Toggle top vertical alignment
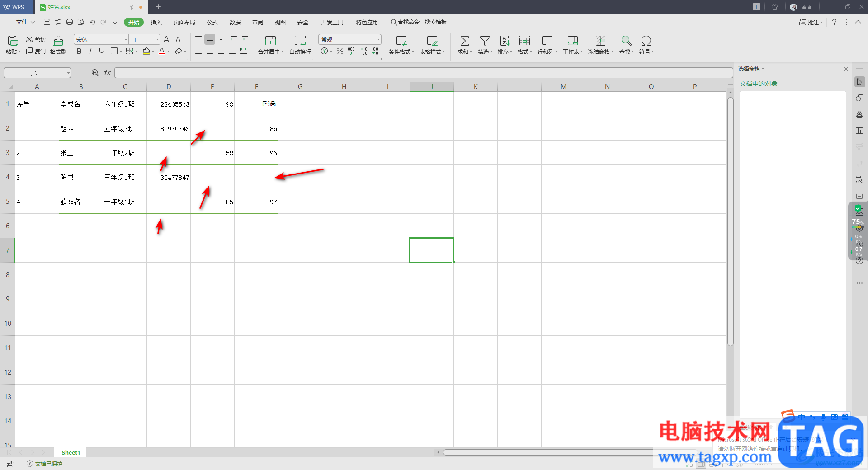The image size is (868, 470). [x=198, y=39]
